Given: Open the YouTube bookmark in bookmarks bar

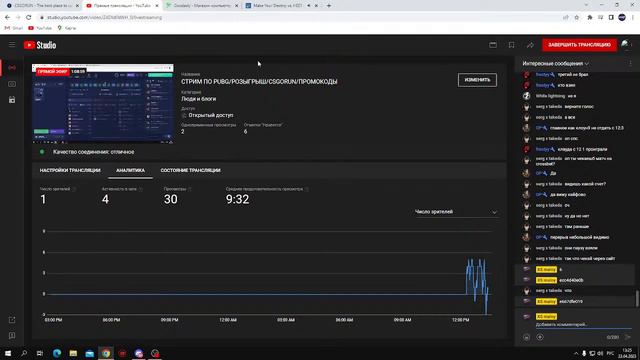Looking at the screenshot, I should point(40,28).
